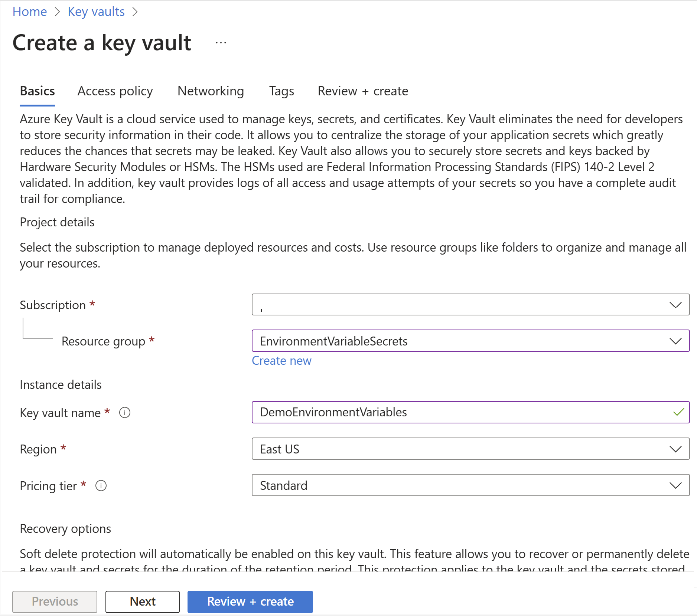Go back to Key vaults breadcrumb link
The width and height of the screenshot is (697, 616).
pos(96,12)
